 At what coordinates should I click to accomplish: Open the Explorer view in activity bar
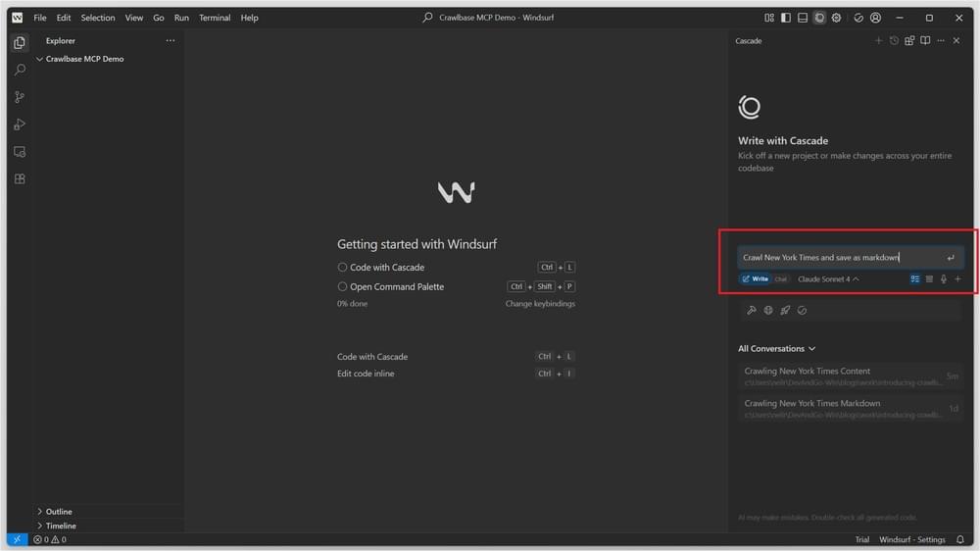(x=20, y=42)
